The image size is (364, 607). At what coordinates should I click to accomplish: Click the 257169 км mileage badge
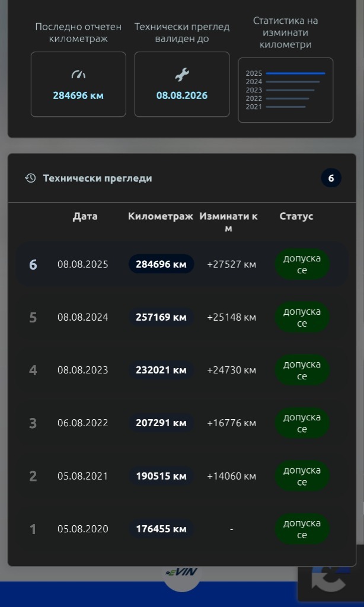[x=161, y=317]
